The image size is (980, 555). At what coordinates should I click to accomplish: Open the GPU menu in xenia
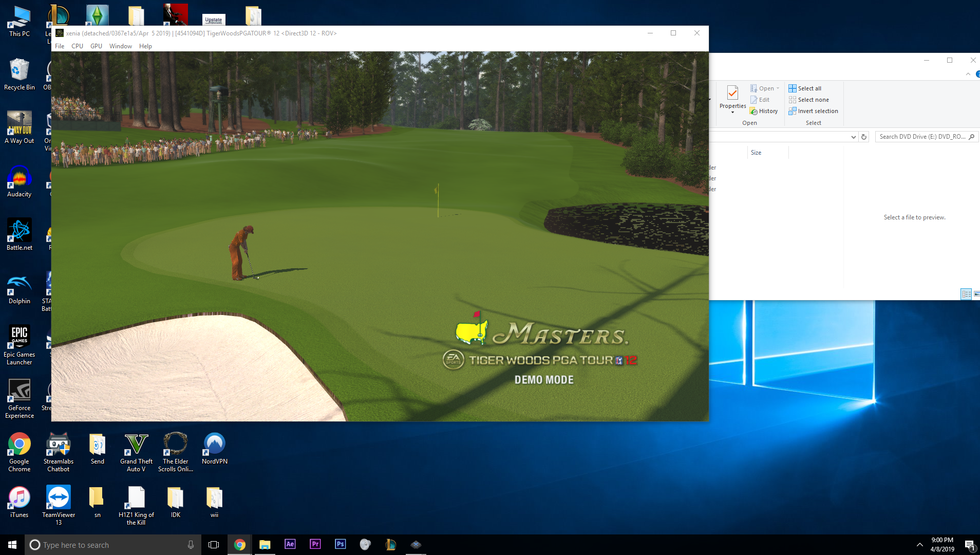tap(96, 46)
